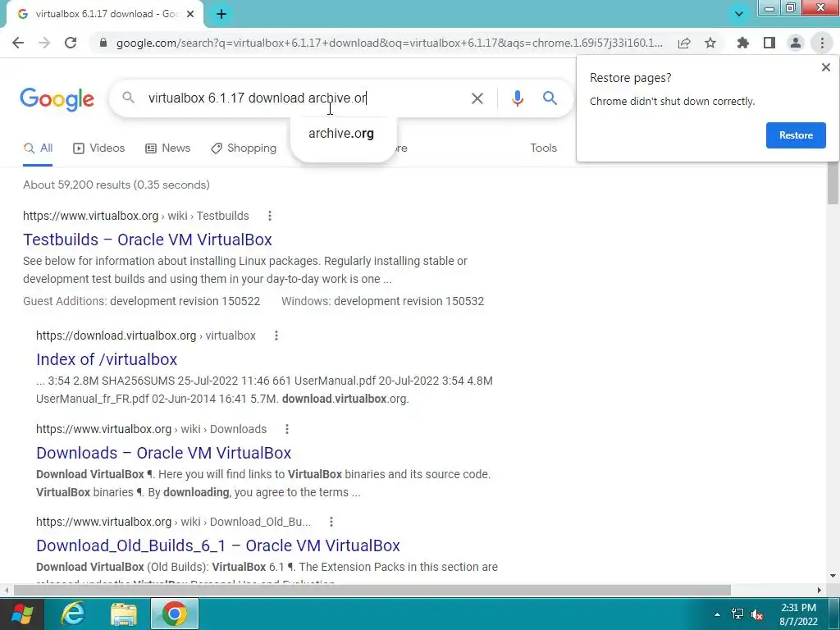840x630 pixels.
Task: Open Downloads – Oracle VM VirtualBox result
Action: coord(163,453)
